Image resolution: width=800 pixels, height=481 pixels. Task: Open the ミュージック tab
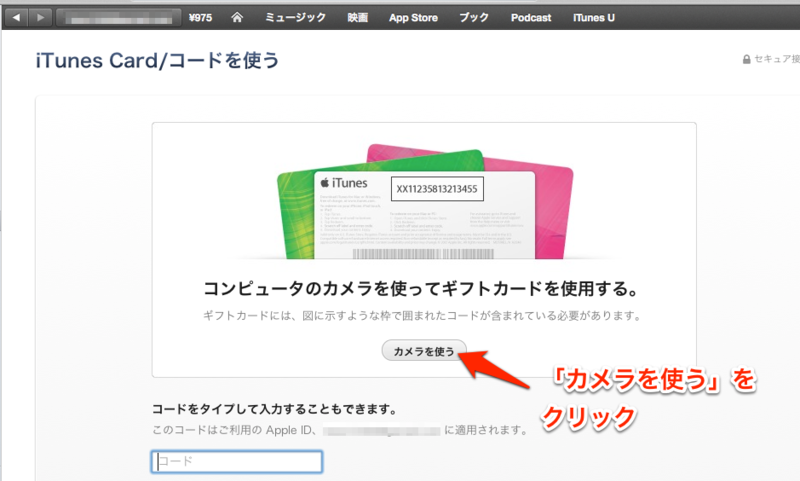pos(295,17)
